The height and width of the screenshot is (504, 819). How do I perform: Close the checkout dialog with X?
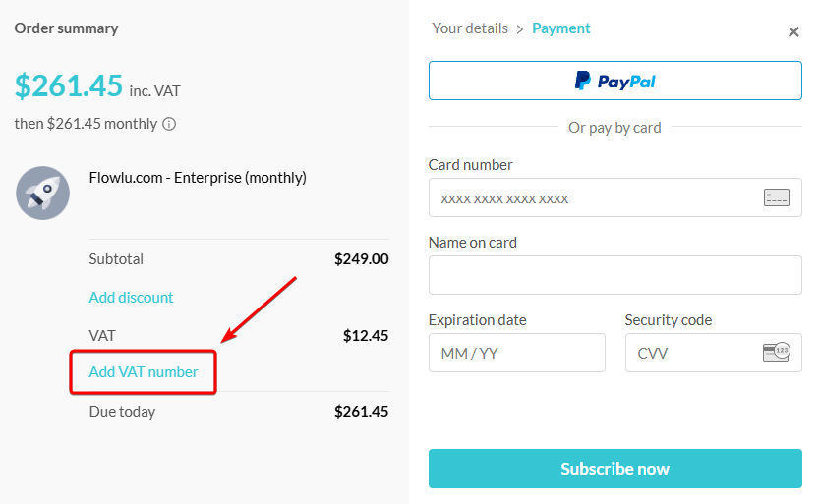[x=793, y=32]
